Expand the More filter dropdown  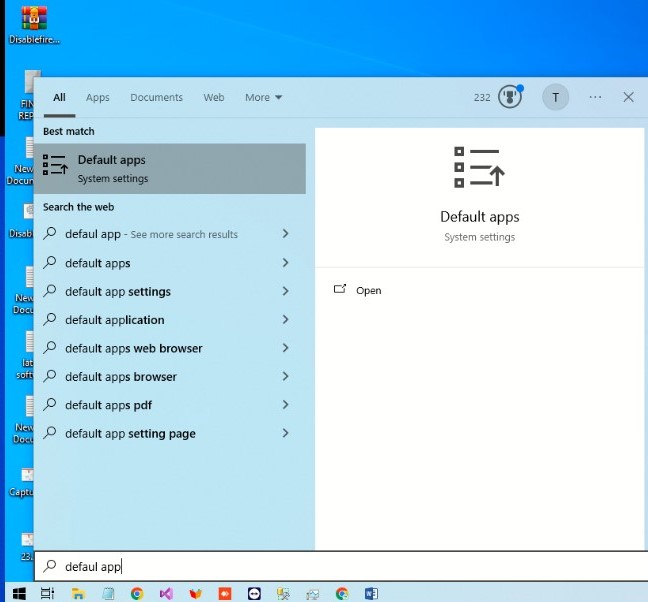(x=264, y=98)
